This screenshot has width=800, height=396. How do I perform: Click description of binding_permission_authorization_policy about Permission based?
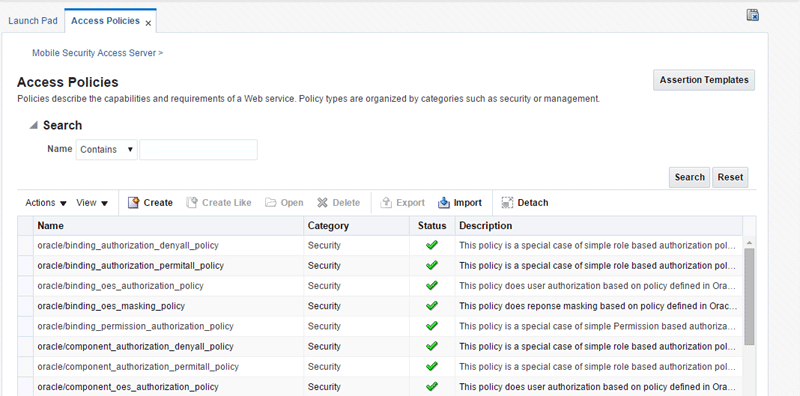click(x=597, y=326)
